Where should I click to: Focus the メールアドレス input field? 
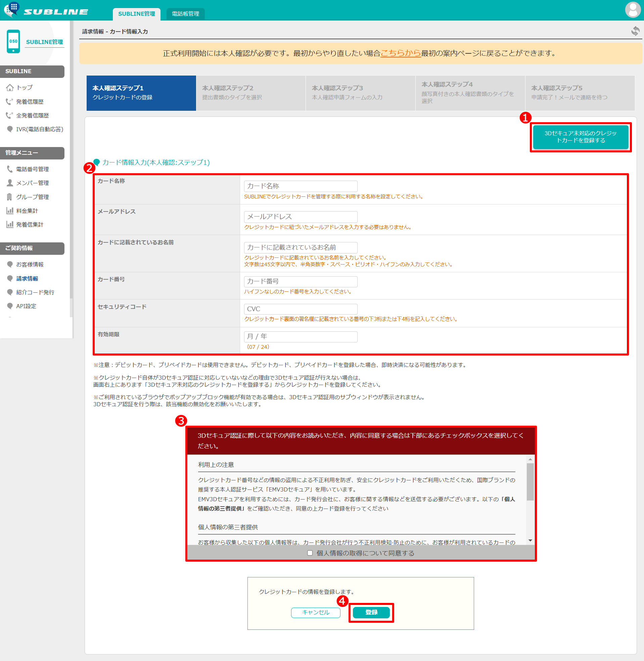pos(301,217)
